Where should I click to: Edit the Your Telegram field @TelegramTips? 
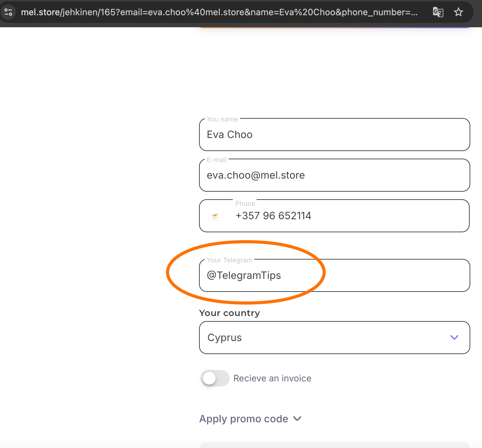[x=334, y=275]
